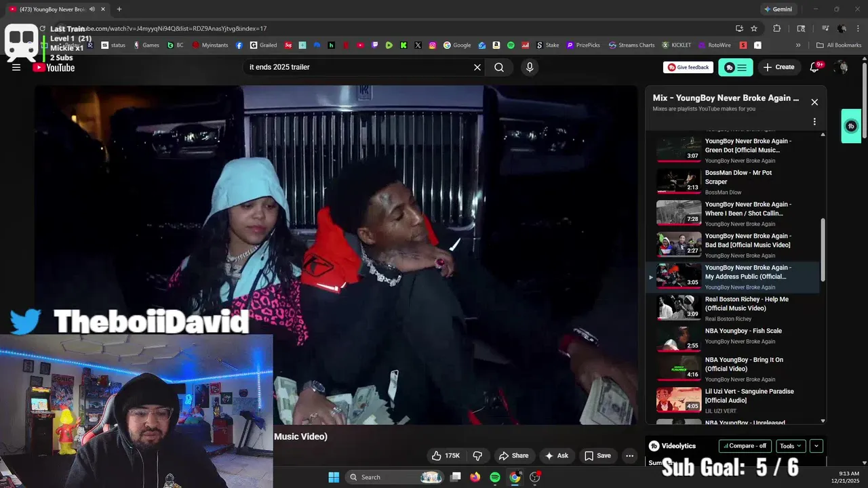Click the Give feedback button
Viewport: 868px width, 488px height.
(x=688, y=67)
